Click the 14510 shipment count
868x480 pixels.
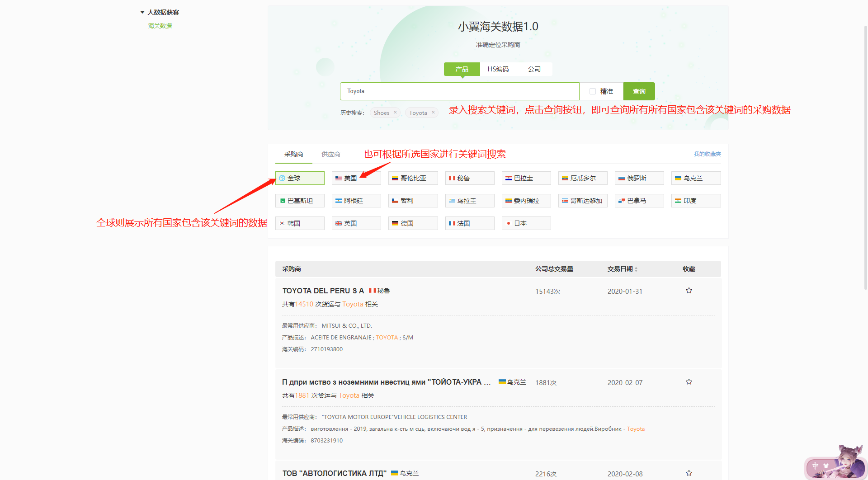coord(304,304)
